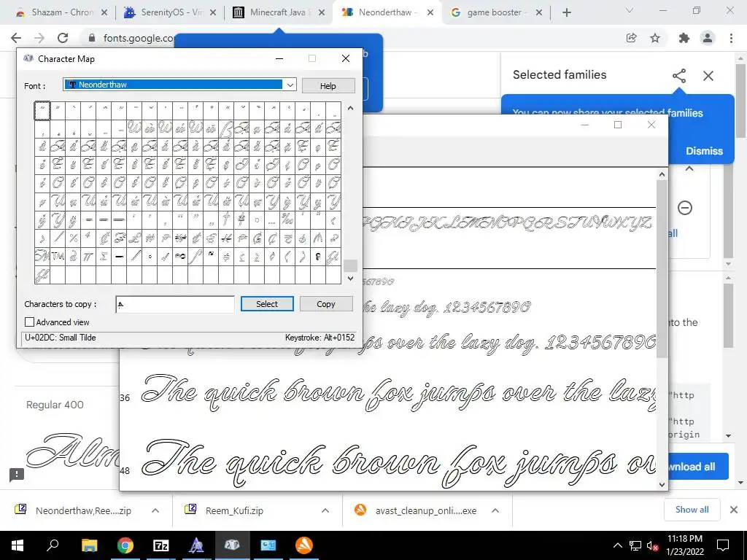Image resolution: width=747 pixels, height=560 pixels.
Task: Expand Reem_Kufi.zip download options
Action: click(x=325, y=510)
